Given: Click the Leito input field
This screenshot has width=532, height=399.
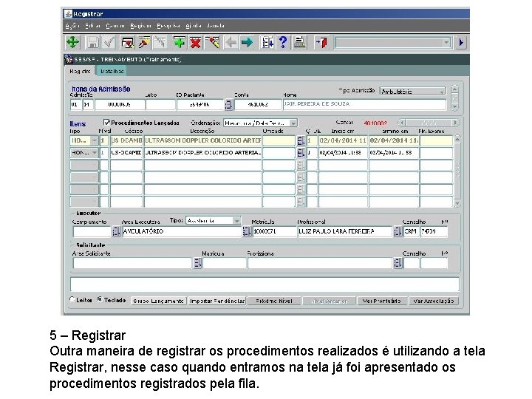Looking at the screenshot, I should (x=160, y=104).
